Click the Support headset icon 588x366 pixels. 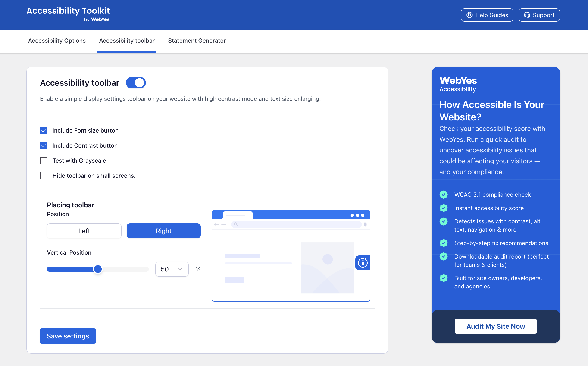tap(526, 15)
